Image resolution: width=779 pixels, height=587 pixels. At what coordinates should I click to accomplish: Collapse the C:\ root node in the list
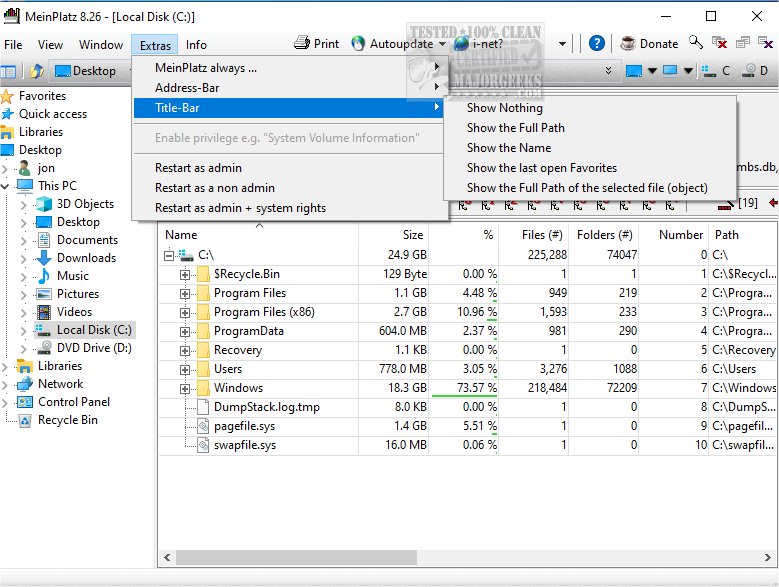tap(169, 256)
